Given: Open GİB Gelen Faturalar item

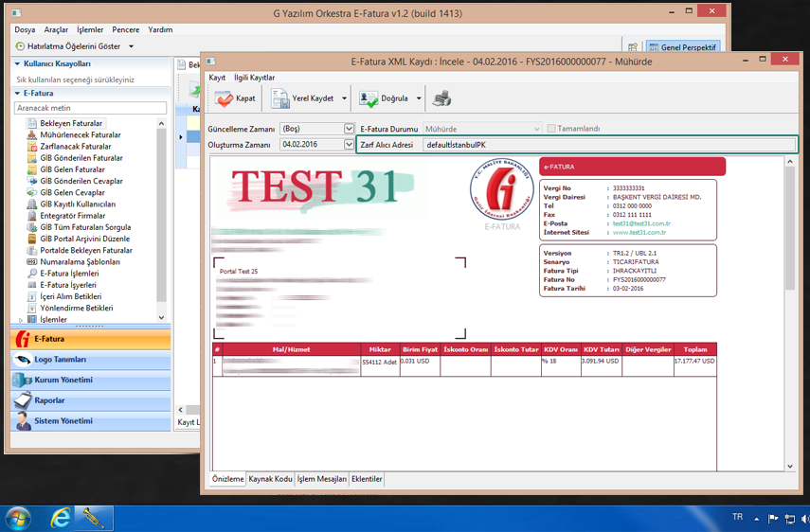Looking at the screenshot, I should point(72,169).
